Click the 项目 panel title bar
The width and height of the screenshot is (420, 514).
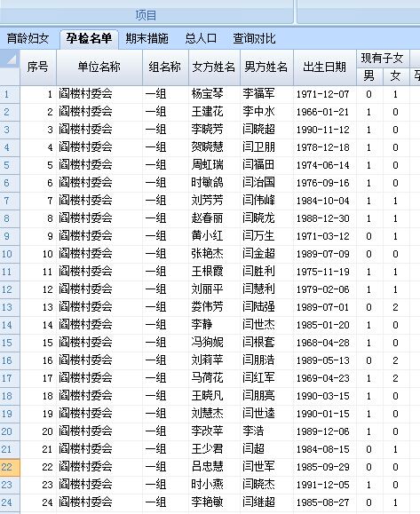tap(147, 15)
